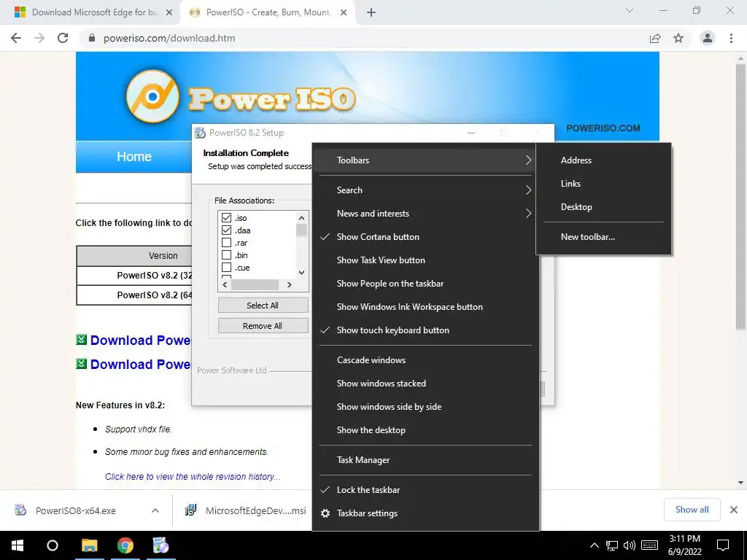Image resolution: width=747 pixels, height=560 pixels.
Task: Open Chrome's three-dot menu
Action: 731,38
